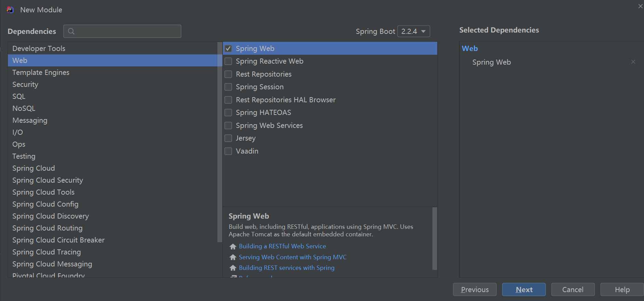
Task: Cancel the New Module wizard
Action: [x=573, y=290]
